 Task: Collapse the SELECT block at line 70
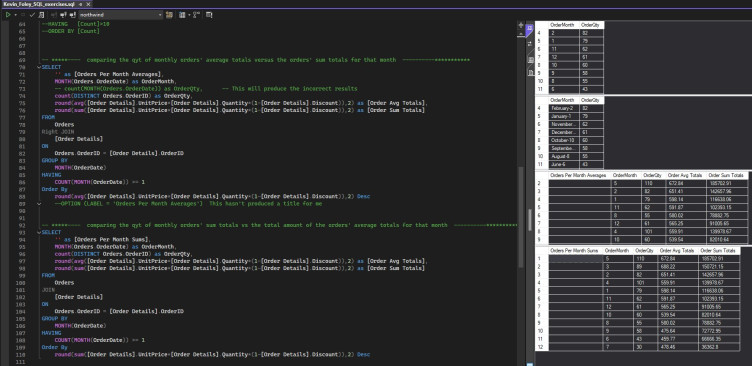39,68
